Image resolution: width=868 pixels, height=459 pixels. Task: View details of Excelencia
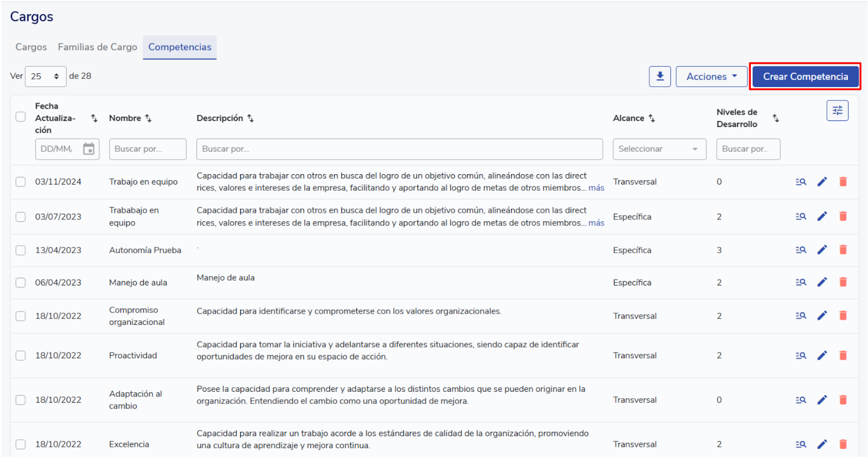801,444
